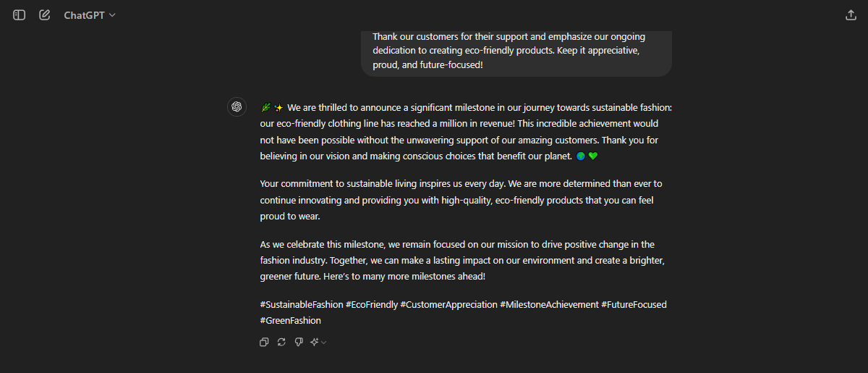Click the "Your commitment to sustainable living" paragraph
The image size is (868, 373).
(x=461, y=200)
